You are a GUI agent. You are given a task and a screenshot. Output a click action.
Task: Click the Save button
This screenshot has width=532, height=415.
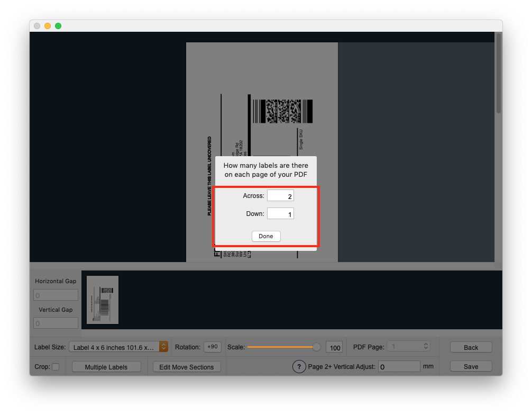pyautogui.click(x=471, y=366)
